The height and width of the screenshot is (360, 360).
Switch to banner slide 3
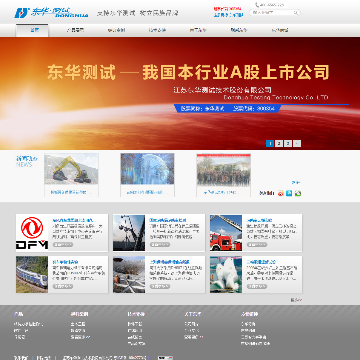coord(288,143)
